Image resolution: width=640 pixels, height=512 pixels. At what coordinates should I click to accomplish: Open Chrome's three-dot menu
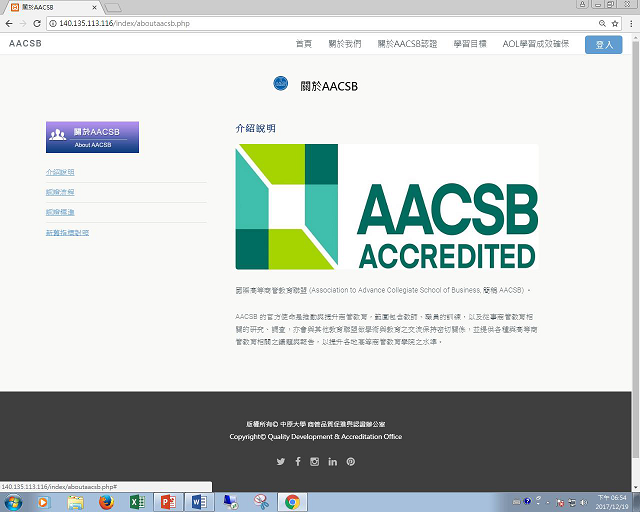(x=631, y=23)
